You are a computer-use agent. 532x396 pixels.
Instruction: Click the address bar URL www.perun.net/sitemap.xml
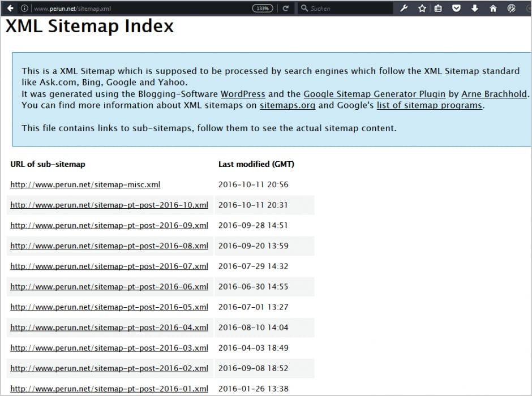click(72, 9)
